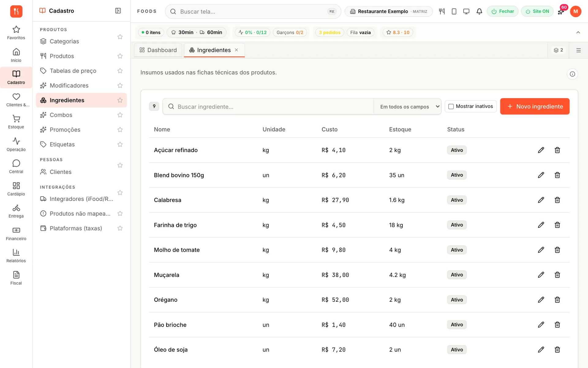Open Plataformas (taxas) in the sidebar

click(76, 228)
